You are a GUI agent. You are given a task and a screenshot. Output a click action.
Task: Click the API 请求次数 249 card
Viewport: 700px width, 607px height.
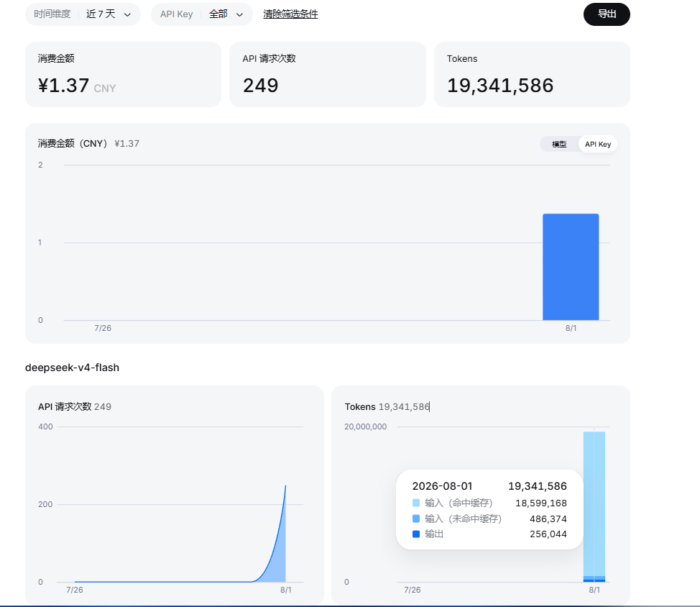pos(328,75)
